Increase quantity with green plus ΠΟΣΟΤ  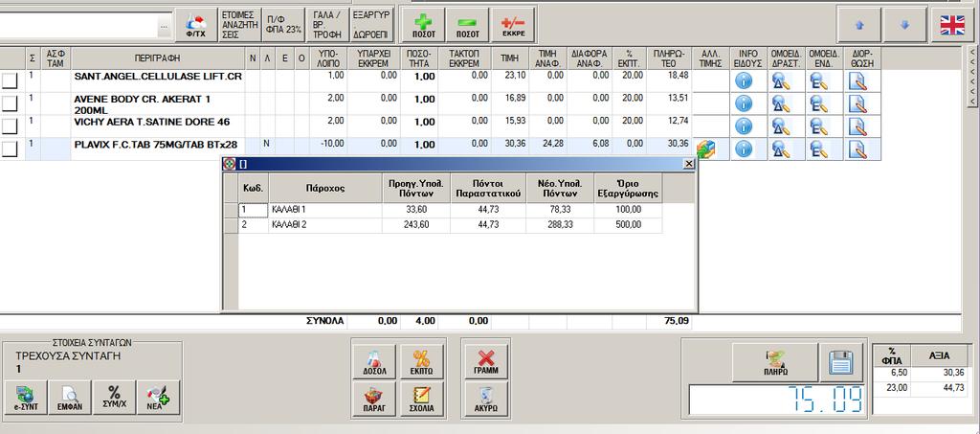(x=424, y=26)
